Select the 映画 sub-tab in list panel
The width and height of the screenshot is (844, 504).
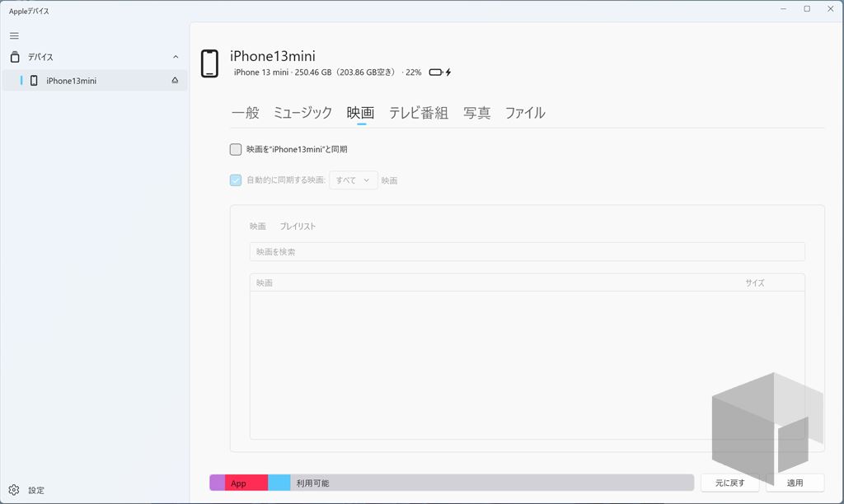pyautogui.click(x=258, y=226)
